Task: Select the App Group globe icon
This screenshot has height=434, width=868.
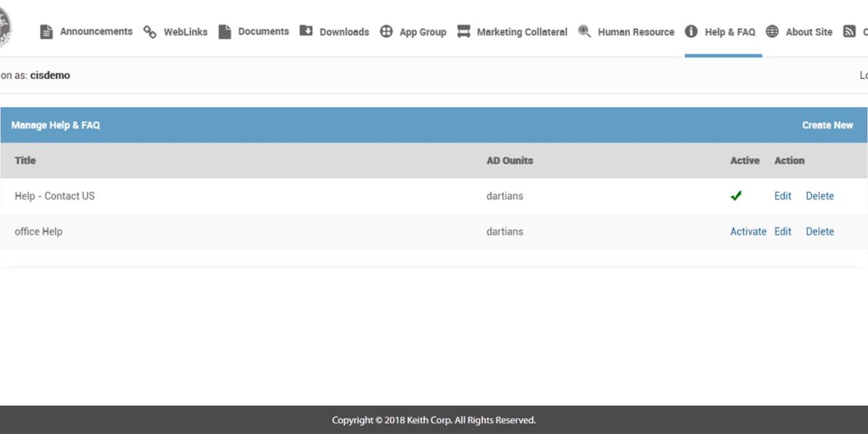Action: [386, 31]
